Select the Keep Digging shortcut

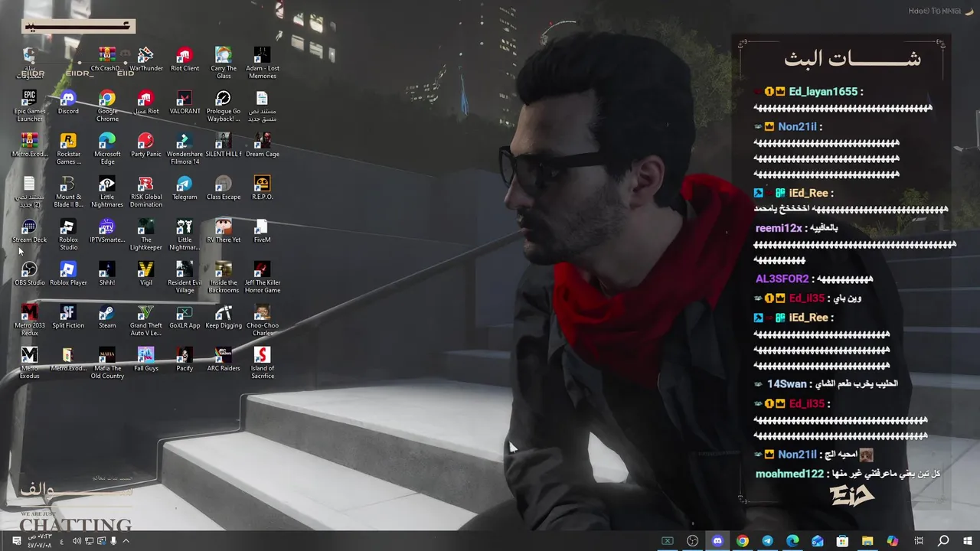pyautogui.click(x=224, y=316)
